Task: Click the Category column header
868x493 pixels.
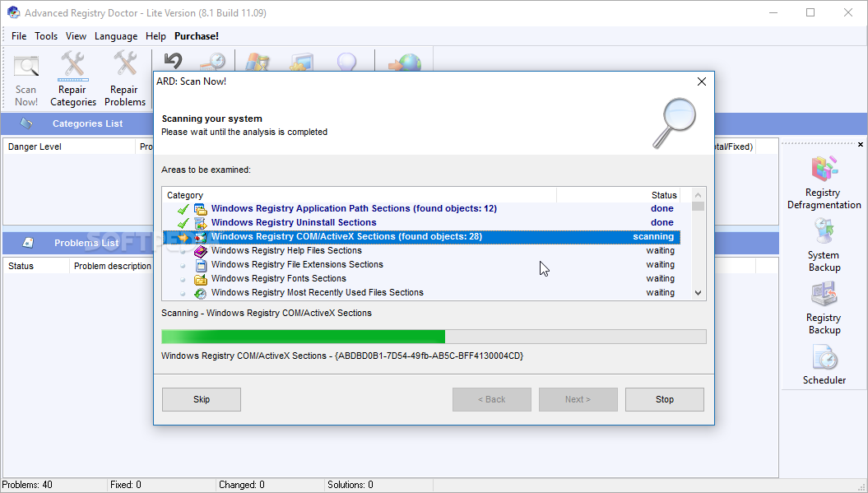Action: point(360,195)
